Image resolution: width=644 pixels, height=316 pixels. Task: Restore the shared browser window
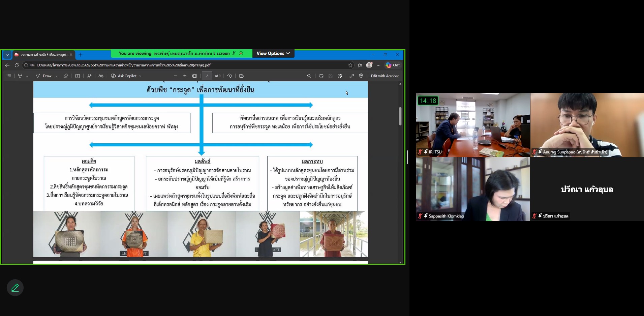pyautogui.click(x=385, y=54)
